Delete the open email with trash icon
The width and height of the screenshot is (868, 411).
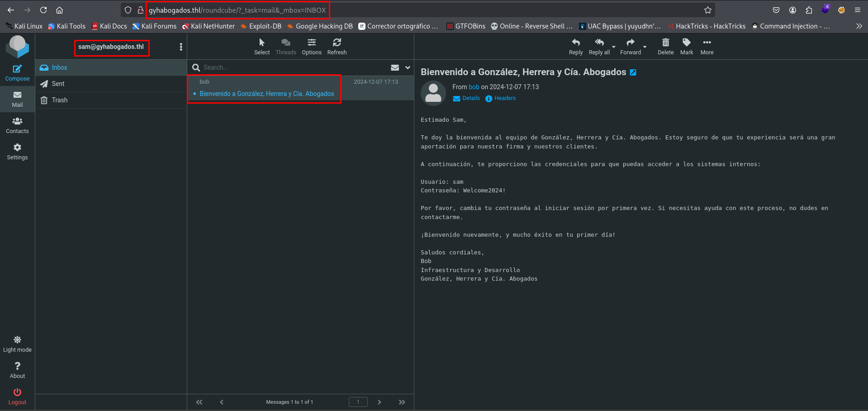tap(665, 46)
